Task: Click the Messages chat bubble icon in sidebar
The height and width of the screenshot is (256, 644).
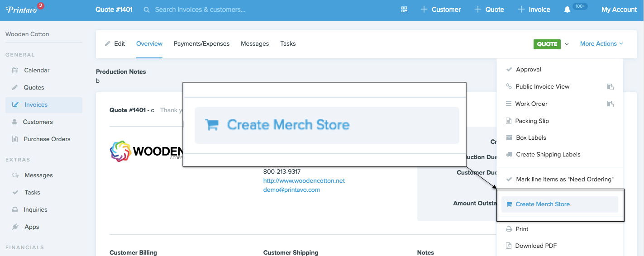Action: point(15,175)
